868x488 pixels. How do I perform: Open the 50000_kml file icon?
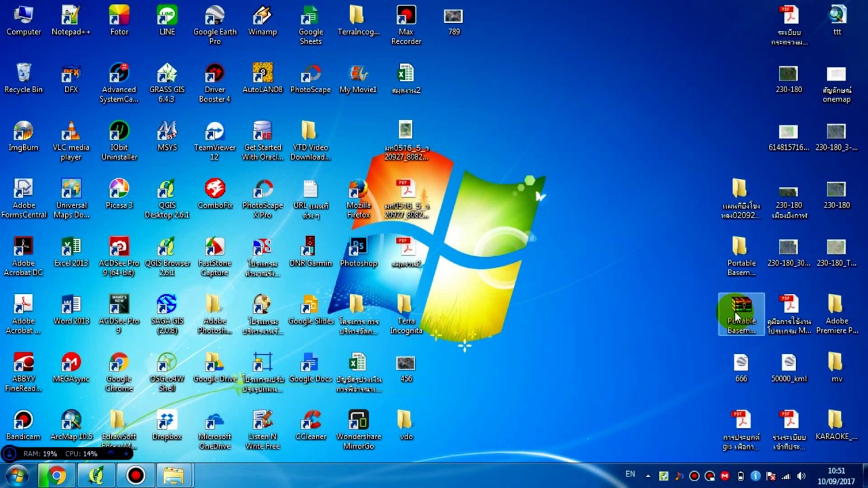tap(789, 367)
